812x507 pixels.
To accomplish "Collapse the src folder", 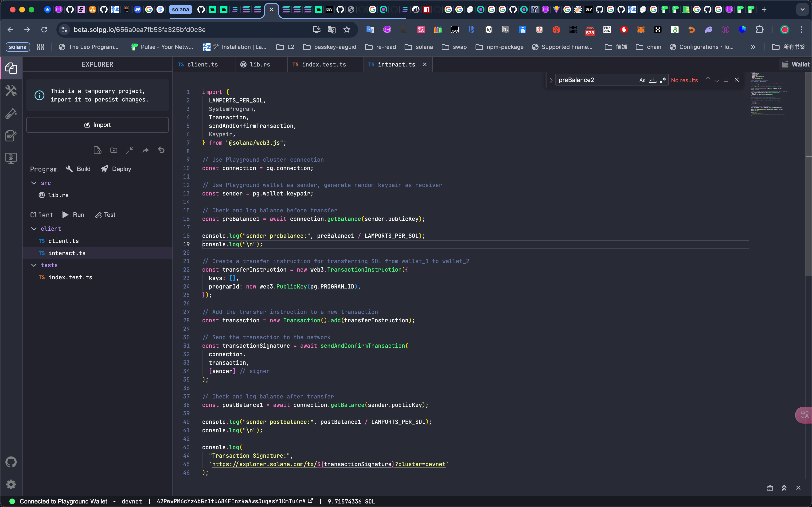I will coord(34,183).
